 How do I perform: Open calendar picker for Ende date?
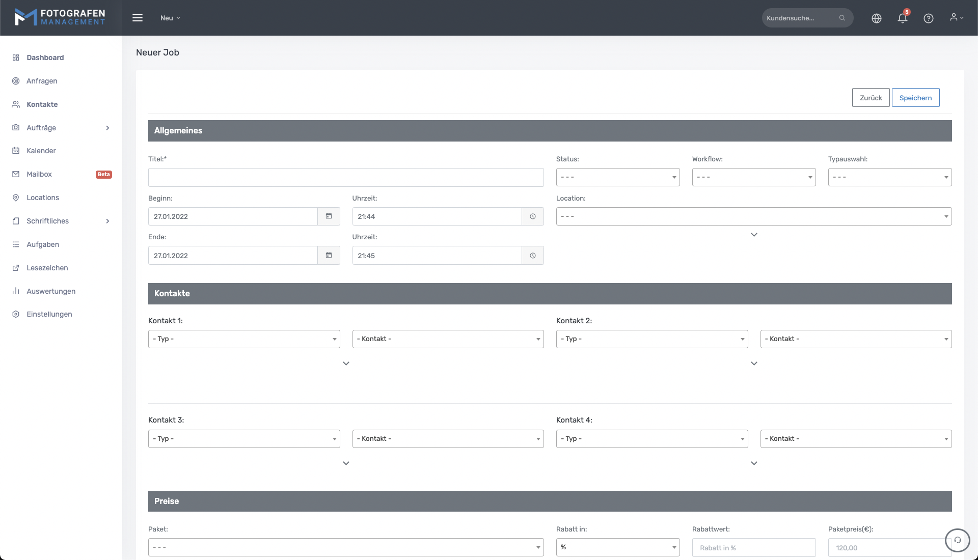329,256
